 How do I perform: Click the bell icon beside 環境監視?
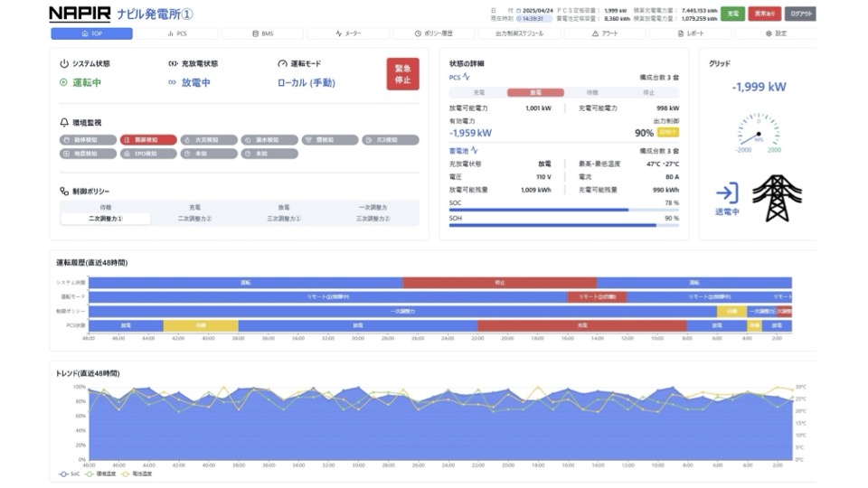64,122
